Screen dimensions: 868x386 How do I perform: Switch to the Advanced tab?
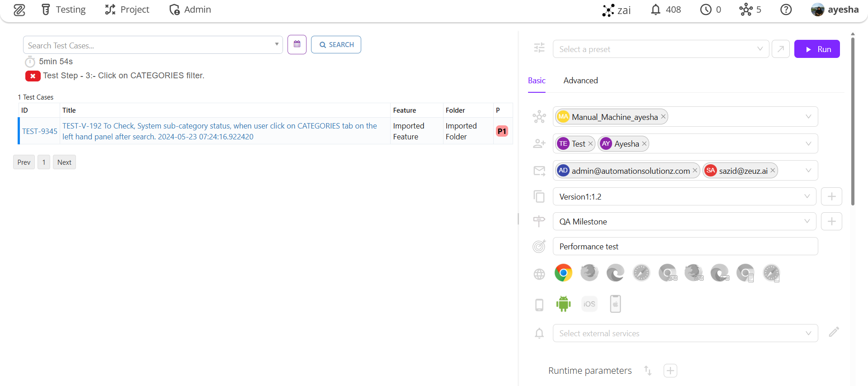coord(580,81)
